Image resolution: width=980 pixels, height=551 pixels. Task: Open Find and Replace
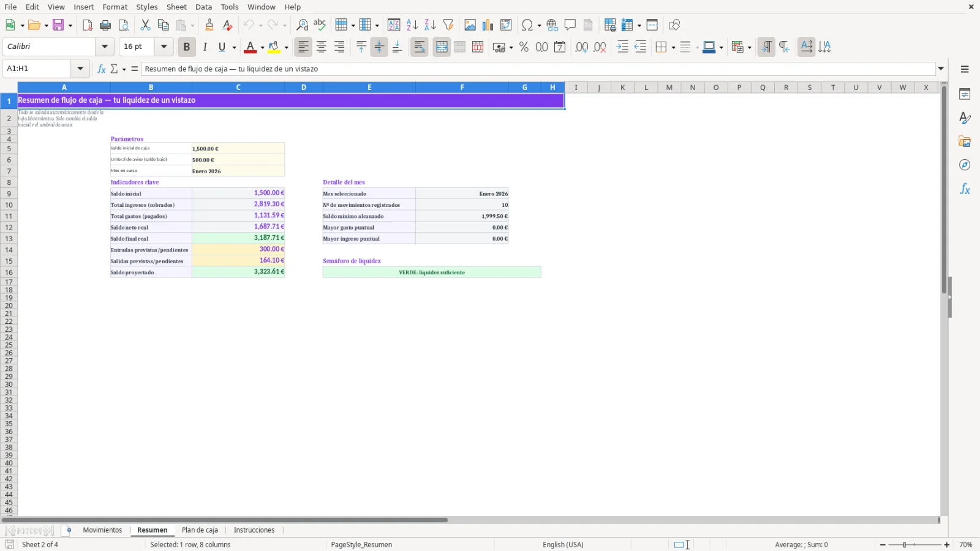[302, 25]
